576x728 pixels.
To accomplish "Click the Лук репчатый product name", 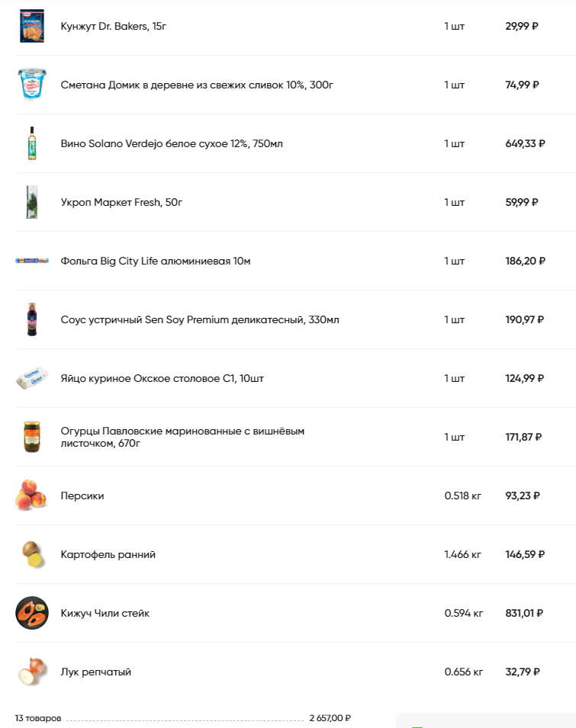I will (x=95, y=672).
